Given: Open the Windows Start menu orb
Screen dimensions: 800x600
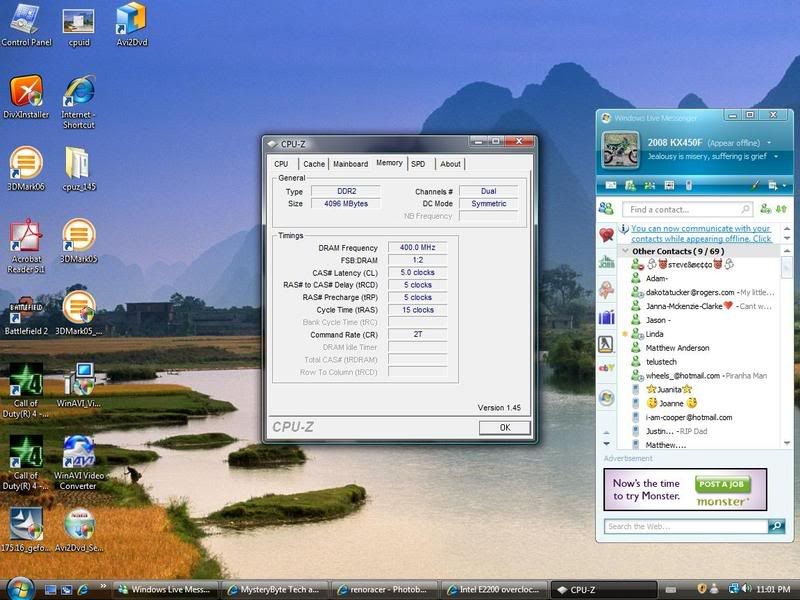Looking at the screenshot, I should tap(19, 589).
